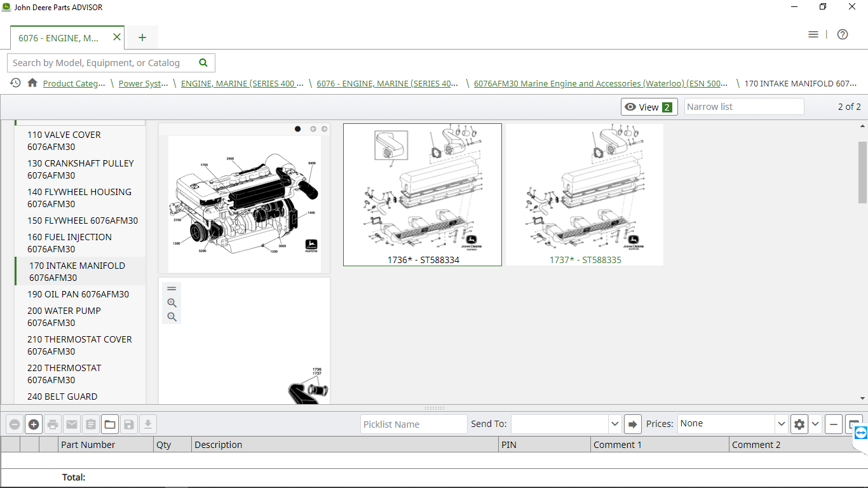The height and width of the screenshot is (488, 868).
Task: Click the Send To arrow button
Action: [633, 424]
